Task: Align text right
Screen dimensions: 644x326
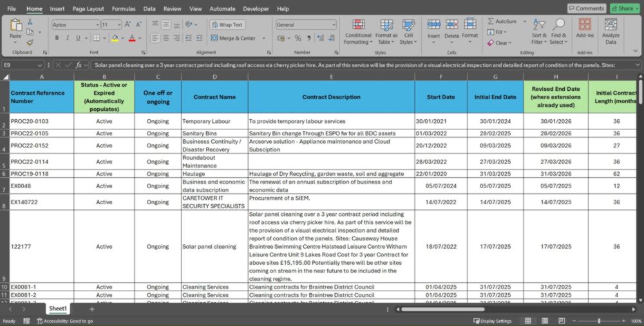Action: [x=176, y=38]
